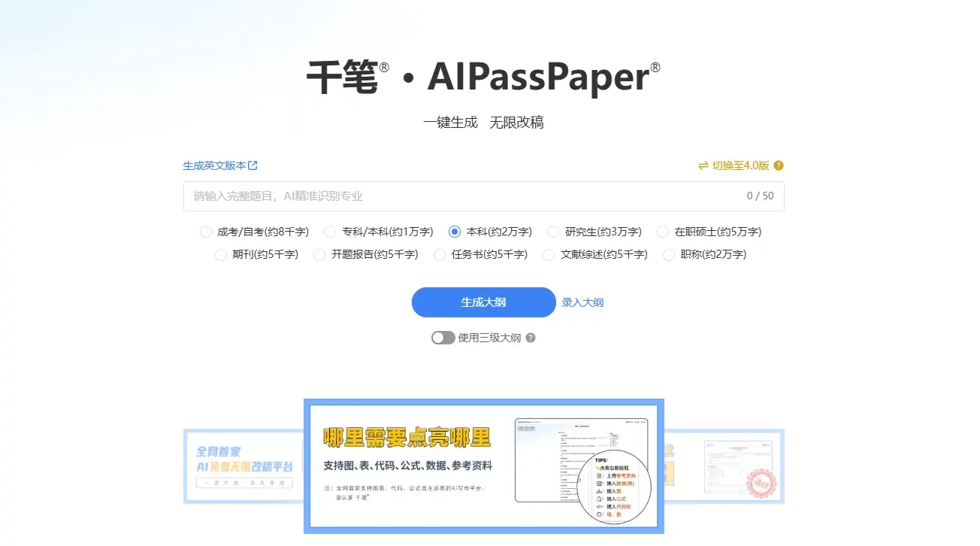The height and width of the screenshot is (546, 980).
Task: Choose the 本科(约2万字) radio option
Action: click(x=455, y=232)
